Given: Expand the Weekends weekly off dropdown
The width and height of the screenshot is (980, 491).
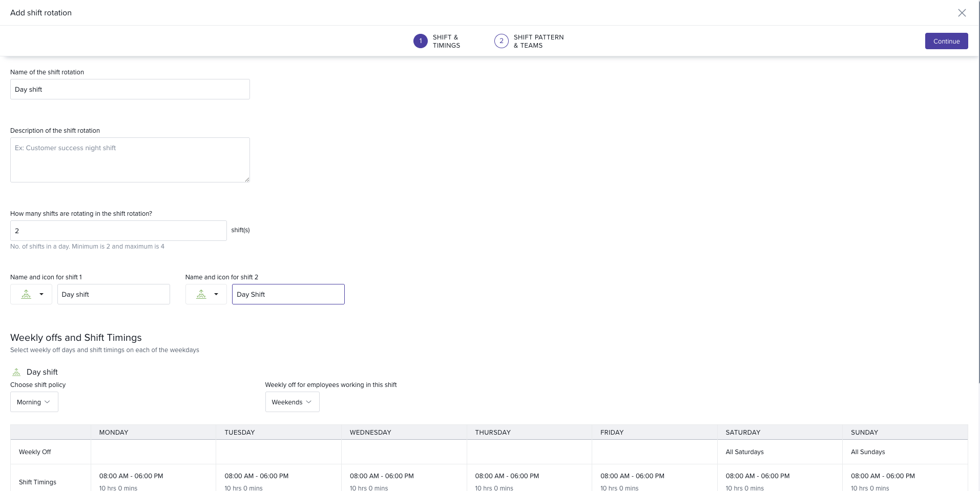Looking at the screenshot, I should 292,402.
